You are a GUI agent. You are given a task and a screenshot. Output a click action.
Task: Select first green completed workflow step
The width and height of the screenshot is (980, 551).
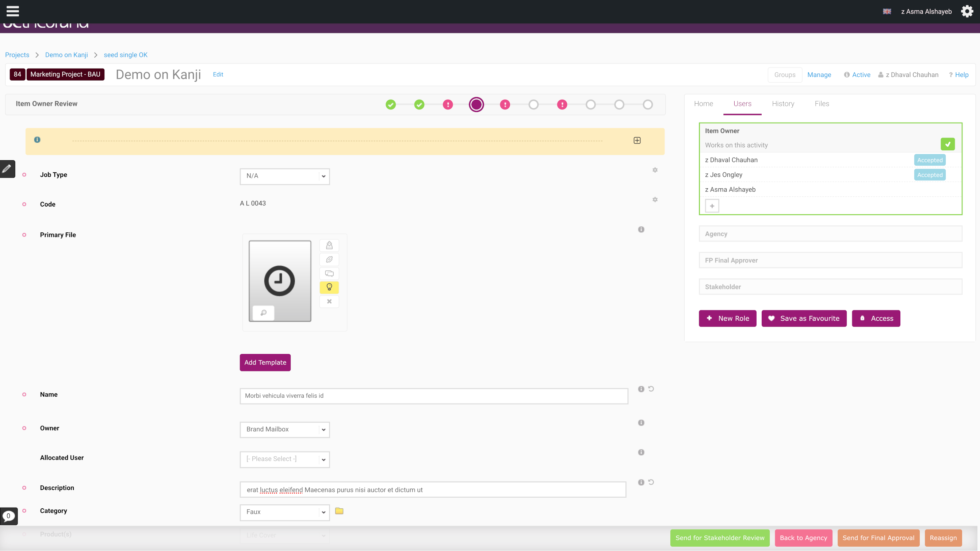pos(391,105)
